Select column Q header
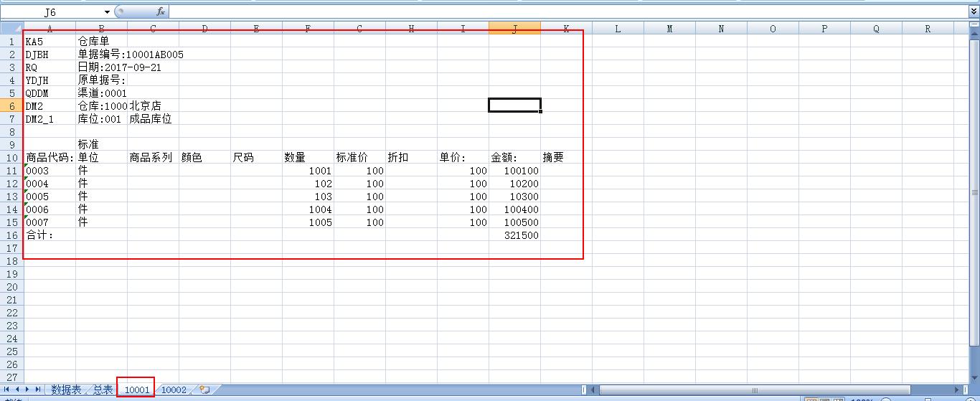 click(x=876, y=28)
